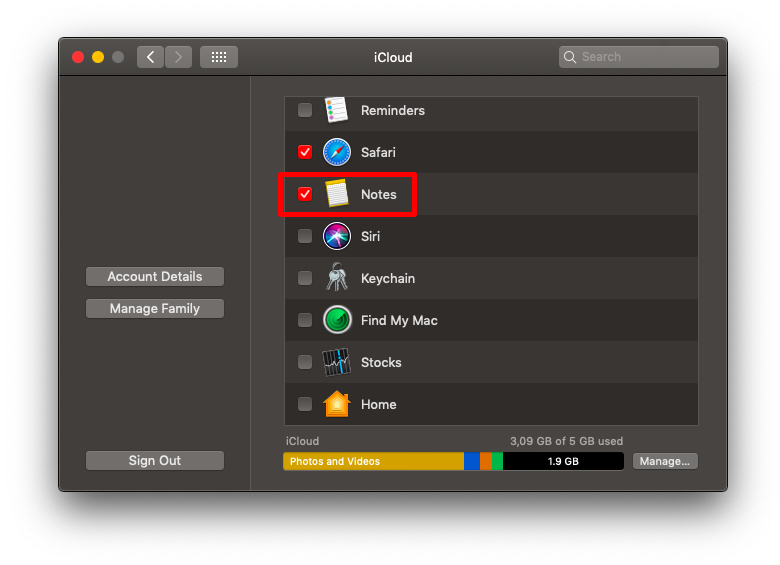Click the Find My Mac radar icon
This screenshot has height=565, width=780.
pyautogui.click(x=337, y=320)
